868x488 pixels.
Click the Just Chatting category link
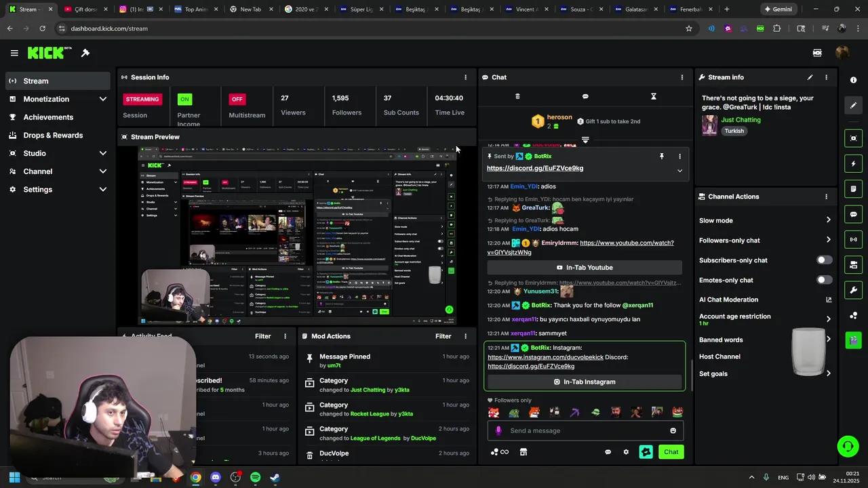coord(741,120)
